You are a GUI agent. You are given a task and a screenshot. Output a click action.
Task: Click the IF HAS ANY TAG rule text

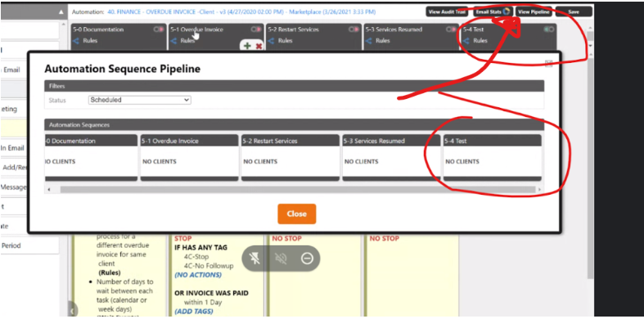200,248
